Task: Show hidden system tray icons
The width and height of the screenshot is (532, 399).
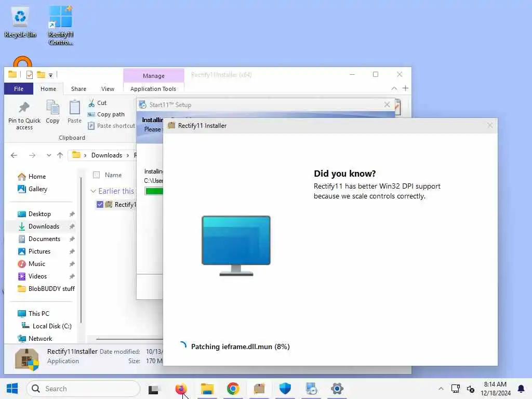Action: click(x=441, y=389)
